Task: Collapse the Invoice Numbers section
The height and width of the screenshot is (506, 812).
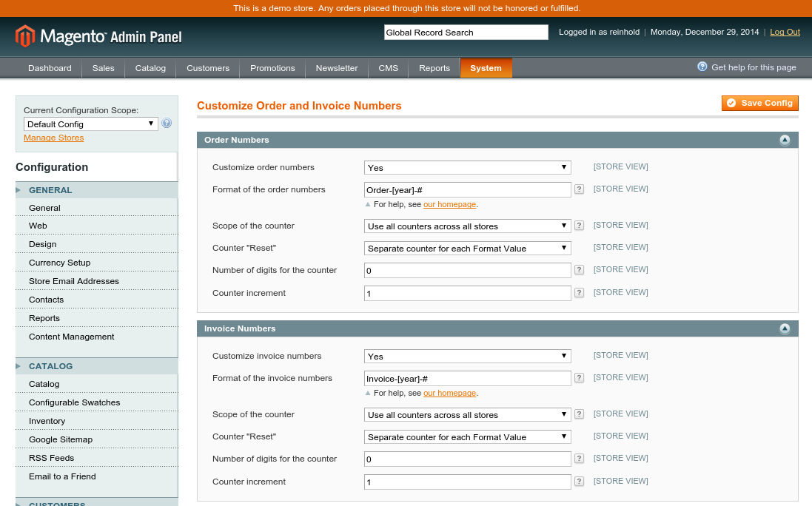Action: [x=784, y=328]
